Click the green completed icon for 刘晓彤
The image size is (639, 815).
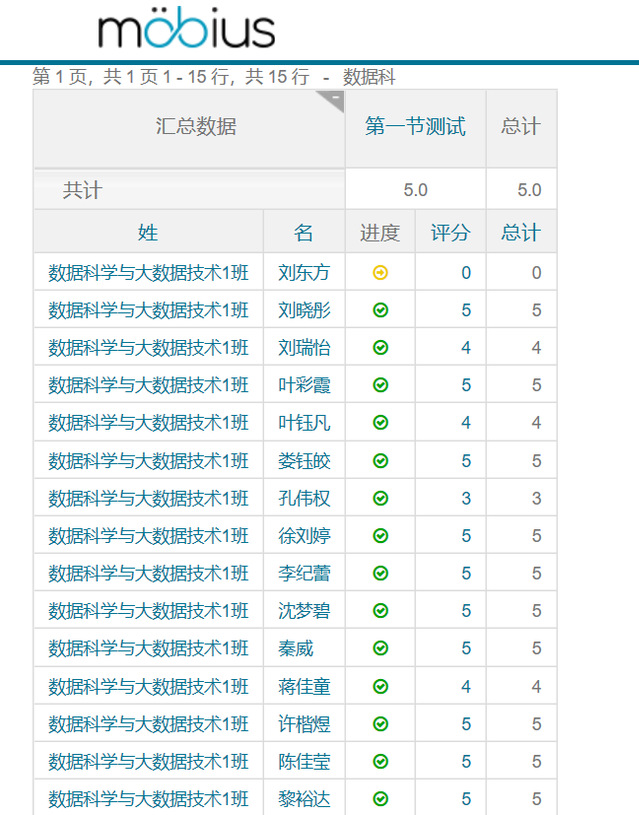[x=380, y=310]
